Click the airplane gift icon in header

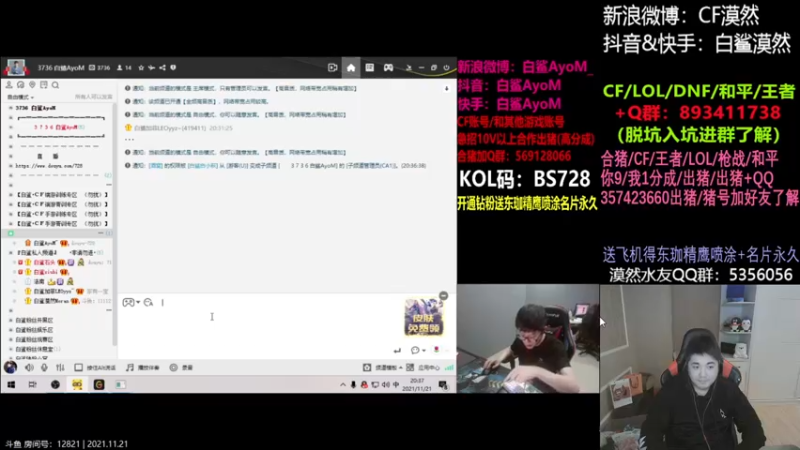click(152, 67)
